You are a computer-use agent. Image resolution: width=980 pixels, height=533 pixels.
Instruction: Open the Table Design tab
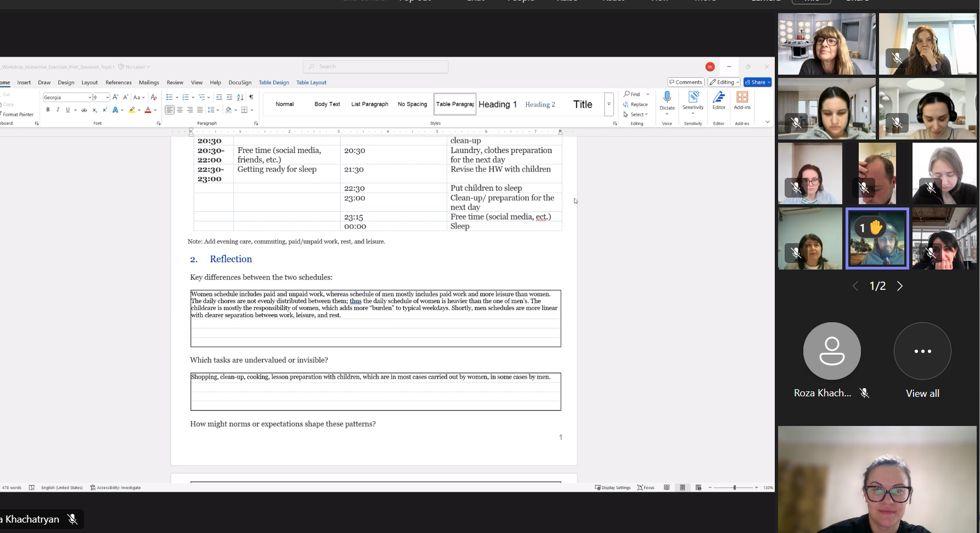(273, 82)
